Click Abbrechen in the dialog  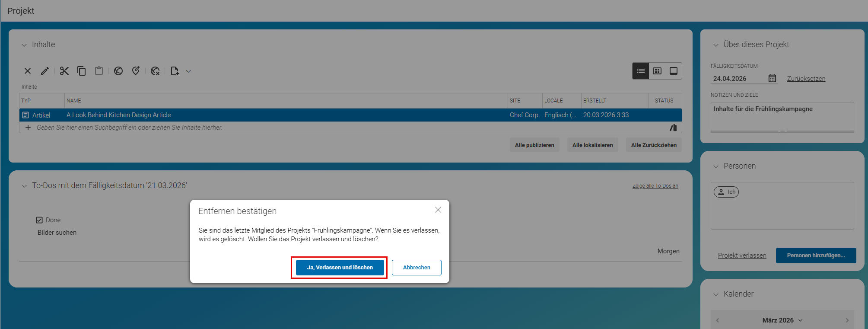[x=417, y=268]
